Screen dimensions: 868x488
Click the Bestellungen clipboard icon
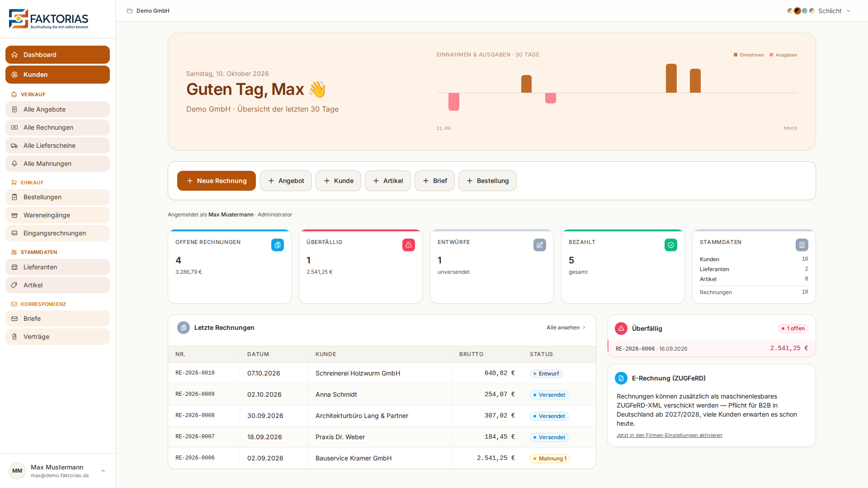click(14, 197)
